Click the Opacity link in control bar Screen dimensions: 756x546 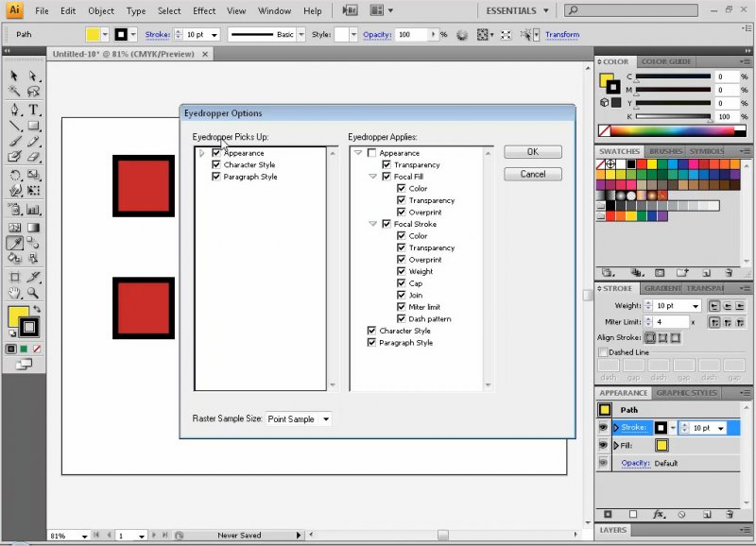pos(377,35)
